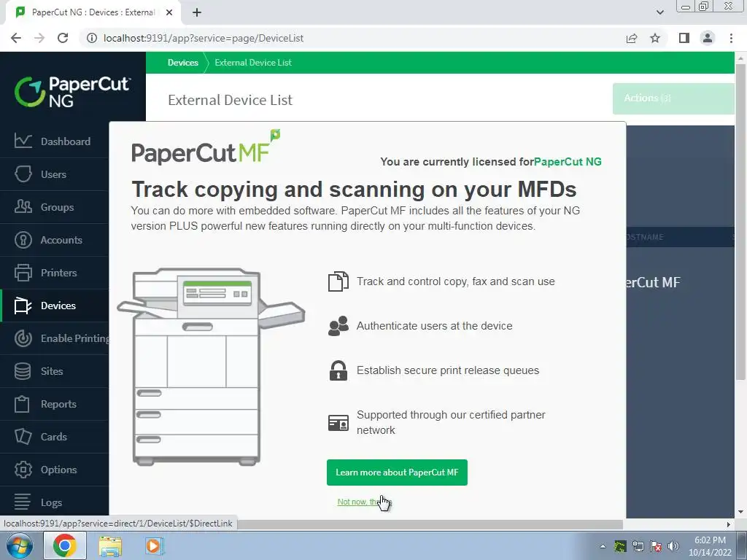
Task: Close the PaperCut NG browser tab
Action: pos(169,12)
